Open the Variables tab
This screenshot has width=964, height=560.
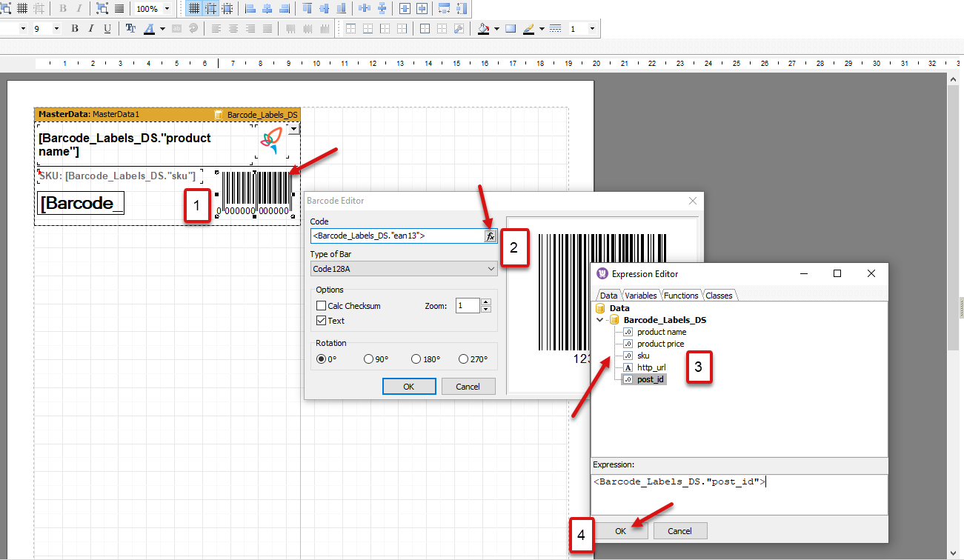coord(640,296)
